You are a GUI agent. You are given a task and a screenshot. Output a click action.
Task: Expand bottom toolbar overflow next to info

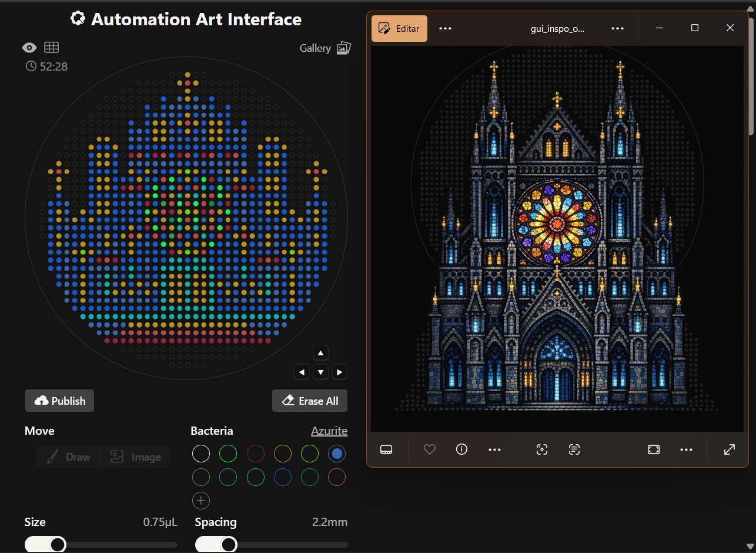tap(494, 449)
